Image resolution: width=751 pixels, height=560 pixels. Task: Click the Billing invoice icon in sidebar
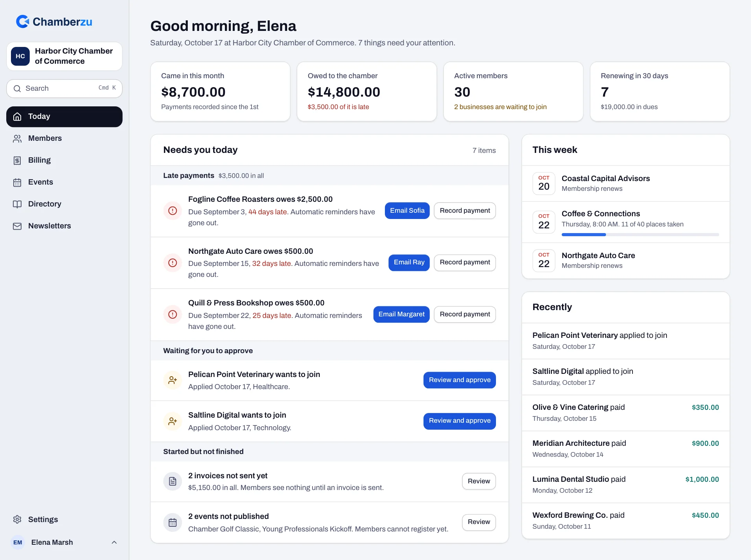[17, 160]
